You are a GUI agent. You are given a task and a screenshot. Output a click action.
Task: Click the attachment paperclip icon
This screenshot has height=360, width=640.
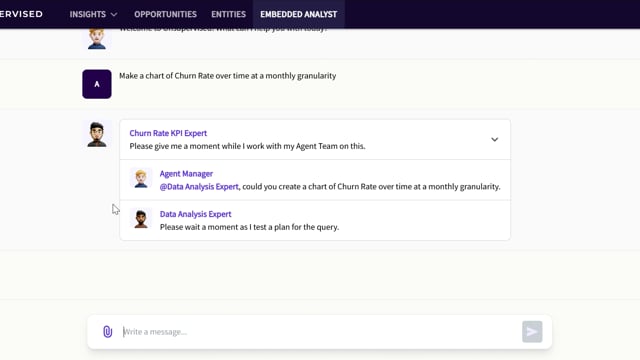point(107,331)
